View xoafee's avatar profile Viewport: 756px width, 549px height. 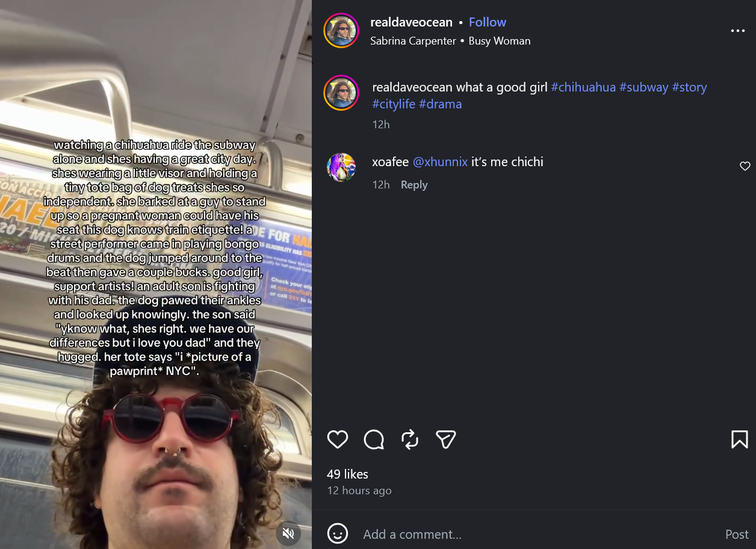[341, 167]
